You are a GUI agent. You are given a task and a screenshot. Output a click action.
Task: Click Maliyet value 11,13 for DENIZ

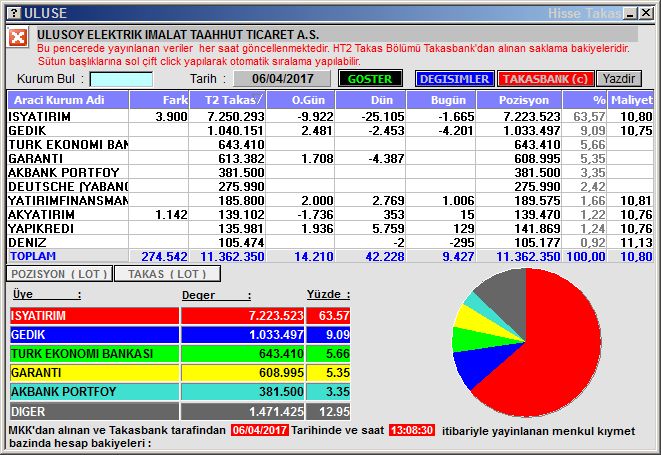click(x=636, y=242)
